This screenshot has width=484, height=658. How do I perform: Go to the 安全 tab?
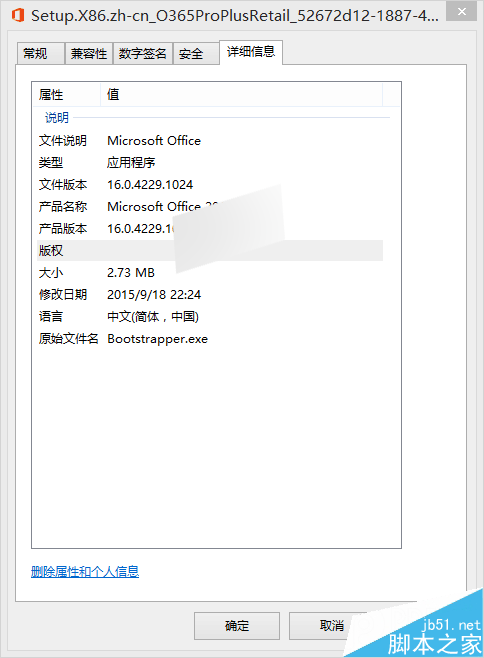click(x=196, y=54)
